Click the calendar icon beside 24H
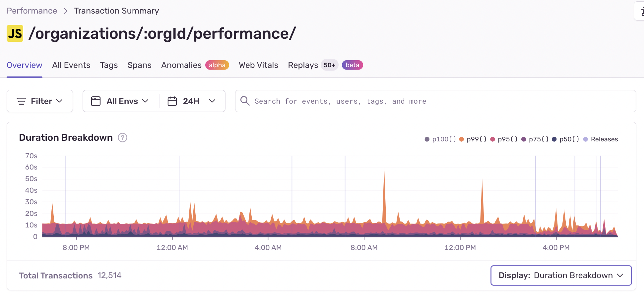 pyautogui.click(x=172, y=101)
